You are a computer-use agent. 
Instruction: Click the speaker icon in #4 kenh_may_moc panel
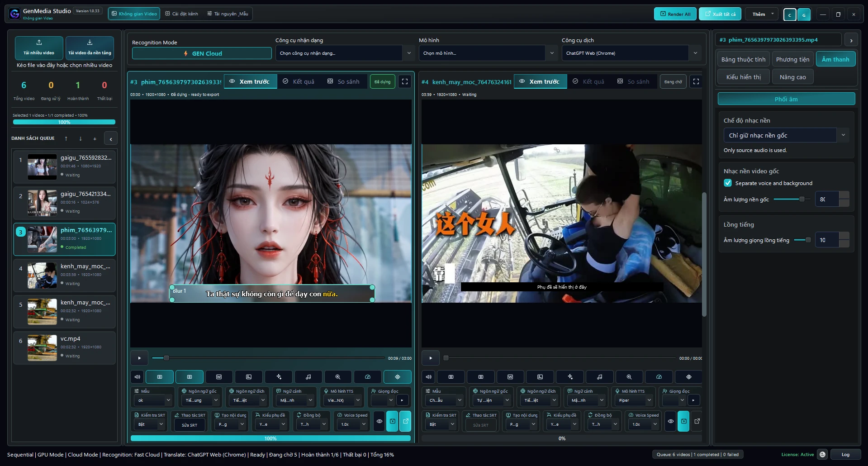tap(429, 376)
